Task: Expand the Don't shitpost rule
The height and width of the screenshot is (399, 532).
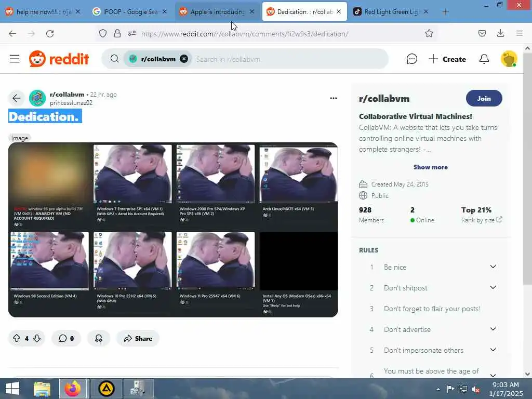Action: pyautogui.click(x=493, y=287)
